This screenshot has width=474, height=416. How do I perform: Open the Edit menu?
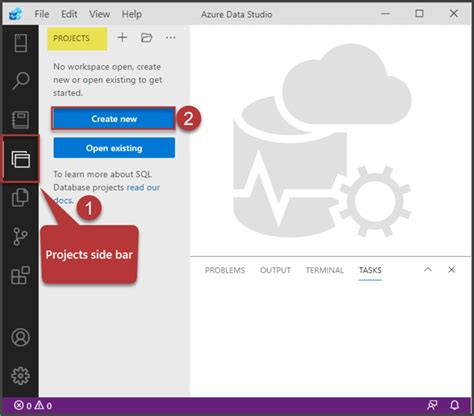tap(69, 14)
